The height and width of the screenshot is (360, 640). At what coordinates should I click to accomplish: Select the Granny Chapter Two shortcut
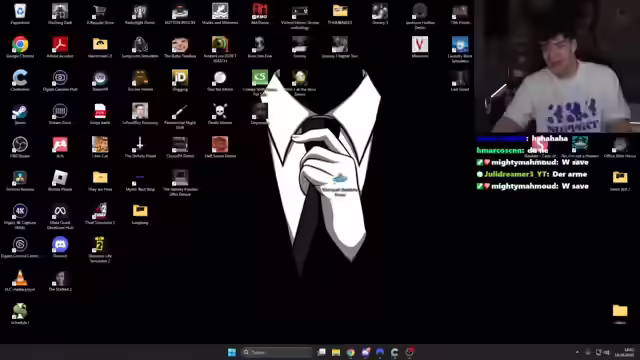pos(340,44)
